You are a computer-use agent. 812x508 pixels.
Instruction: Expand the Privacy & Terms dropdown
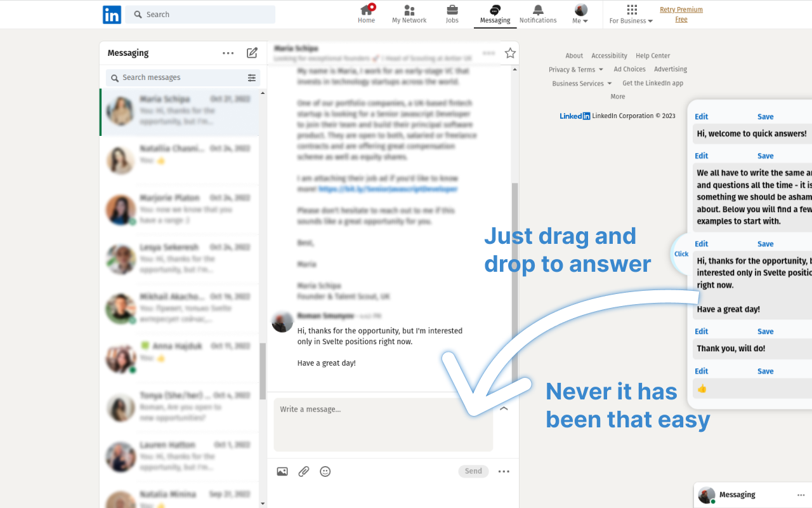pos(576,69)
